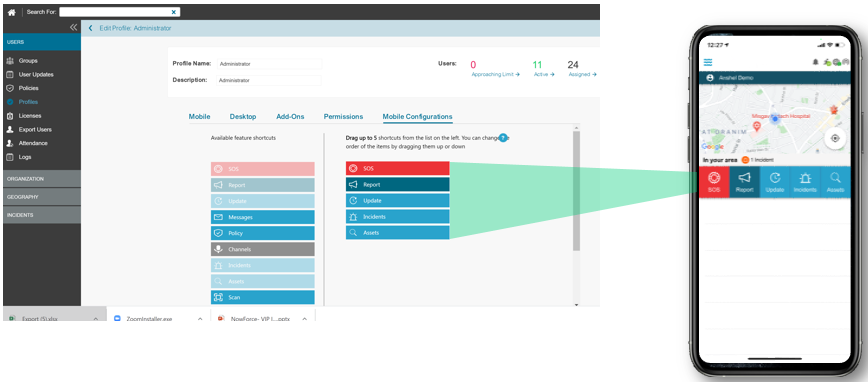Open the NowForce- VIP pptx download
The image size is (868, 382).
click(261, 319)
